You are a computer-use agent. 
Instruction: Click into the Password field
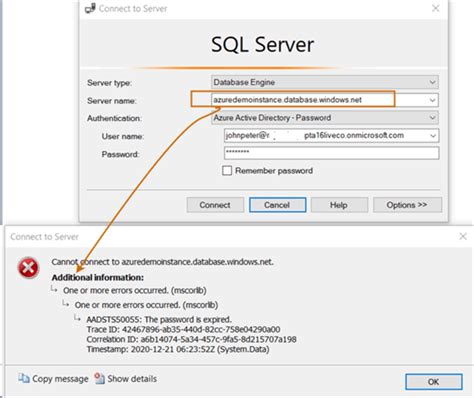tap(332, 153)
